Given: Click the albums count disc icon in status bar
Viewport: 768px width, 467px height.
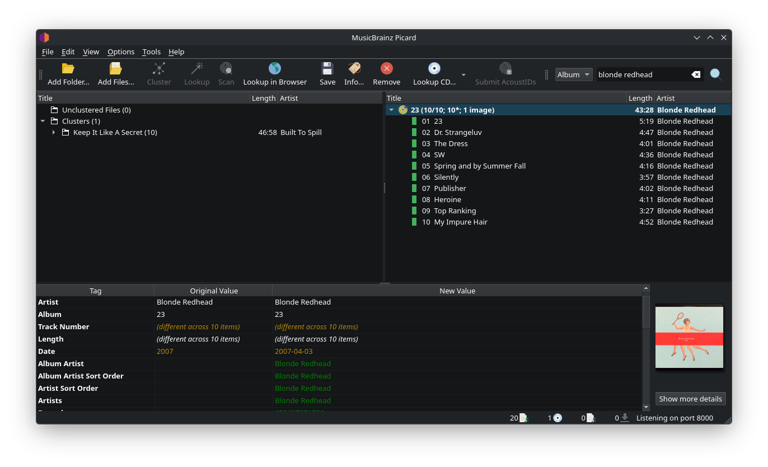Looking at the screenshot, I should [x=557, y=418].
